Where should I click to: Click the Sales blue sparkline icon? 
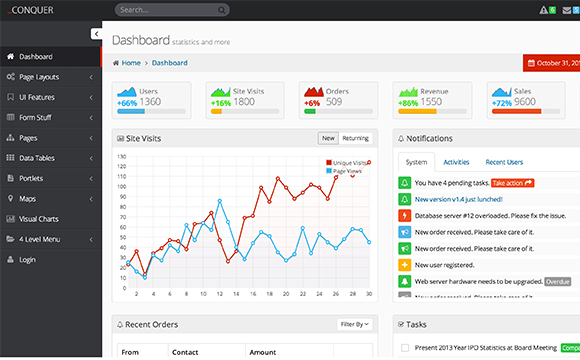pos(502,92)
